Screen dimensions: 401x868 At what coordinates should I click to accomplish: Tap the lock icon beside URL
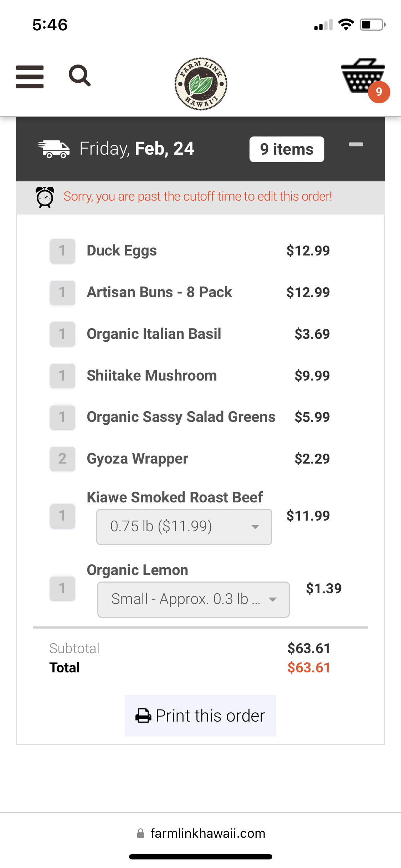click(141, 833)
